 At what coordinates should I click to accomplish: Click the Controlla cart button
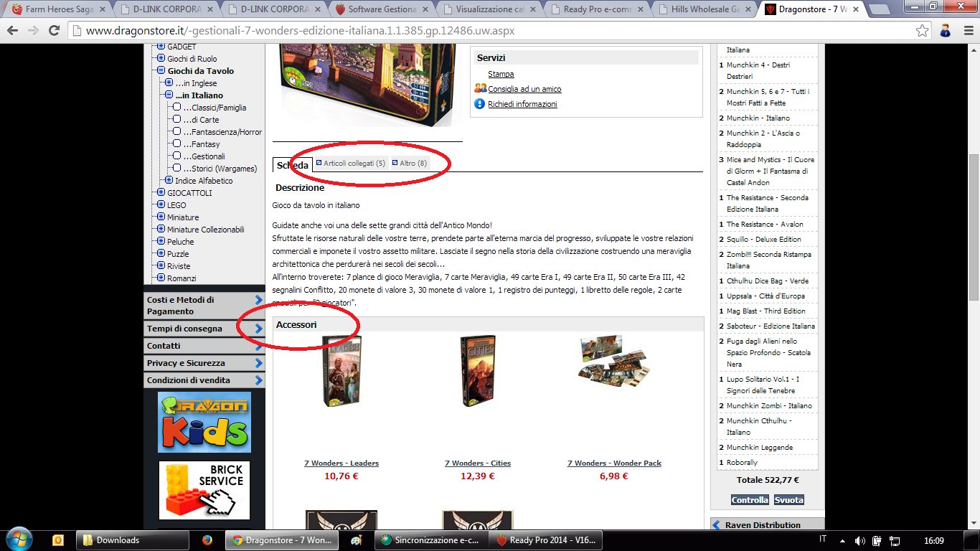click(x=750, y=500)
